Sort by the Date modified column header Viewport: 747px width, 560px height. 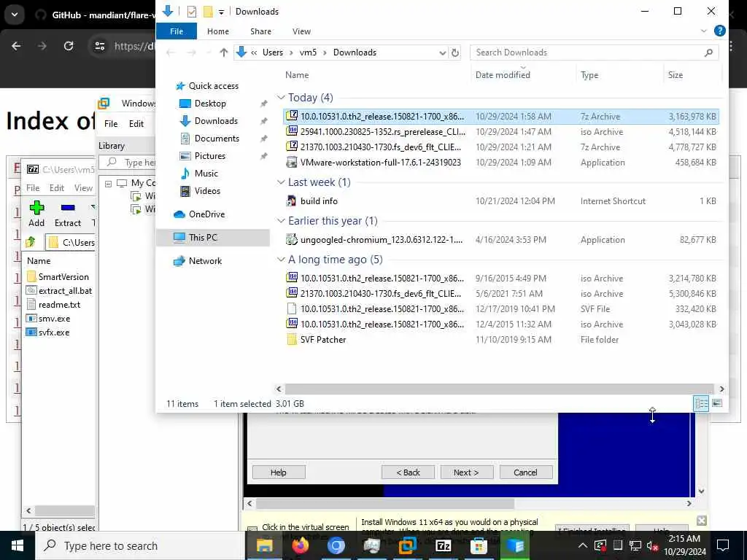(503, 75)
